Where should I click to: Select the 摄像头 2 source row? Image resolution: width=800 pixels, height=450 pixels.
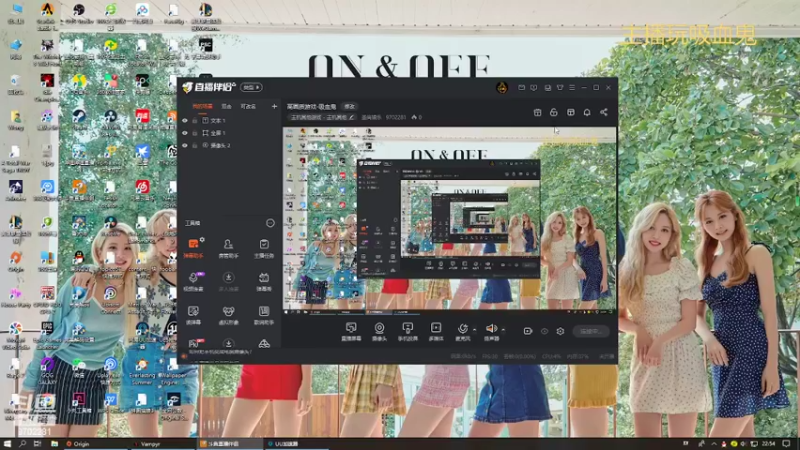tap(230, 145)
